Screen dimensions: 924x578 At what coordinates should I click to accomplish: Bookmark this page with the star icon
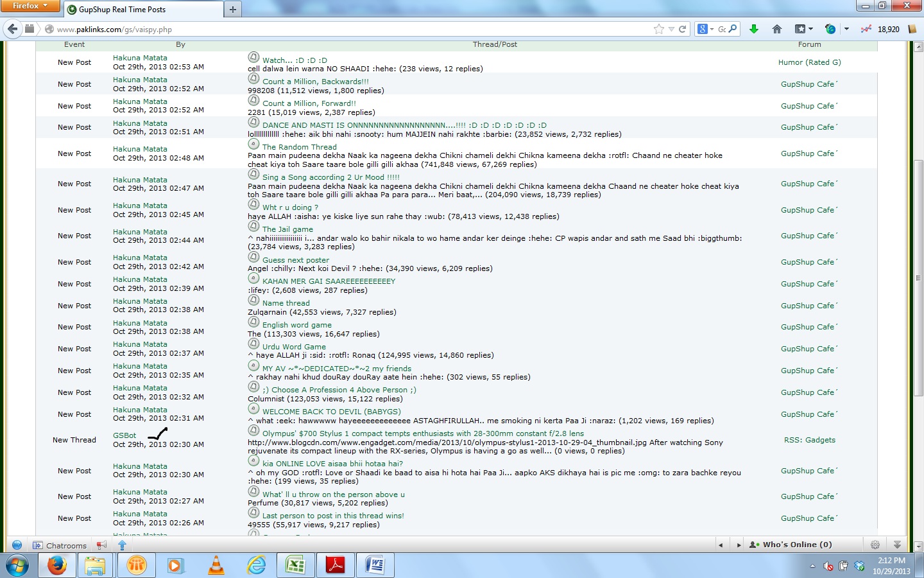(659, 29)
